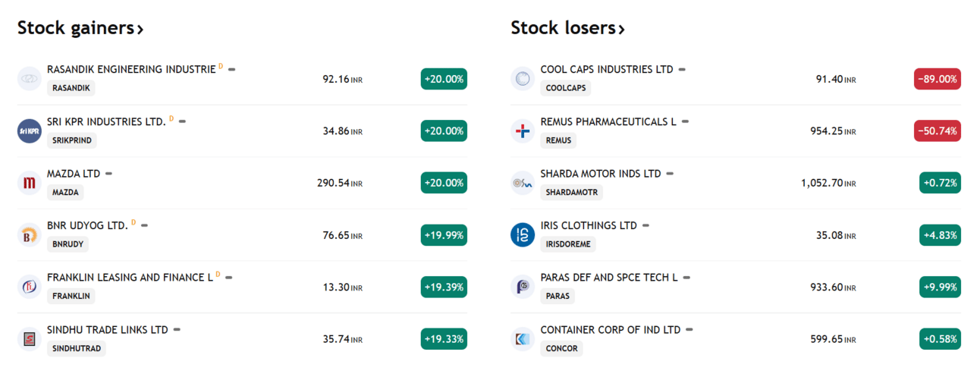Image resolution: width=980 pixels, height=374 pixels.
Task: Click the SHARDAMOTR ticker tag
Action: tap(571, 193)
